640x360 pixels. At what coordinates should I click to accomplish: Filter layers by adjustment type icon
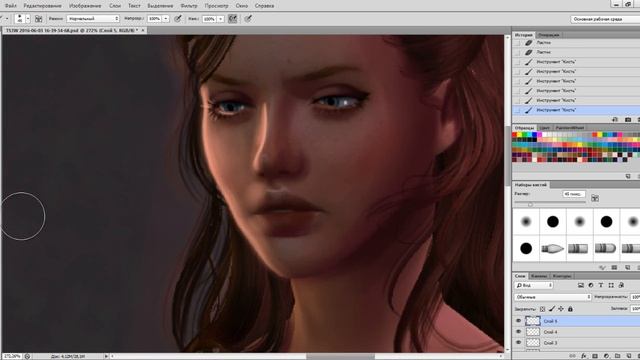point(591,285)
